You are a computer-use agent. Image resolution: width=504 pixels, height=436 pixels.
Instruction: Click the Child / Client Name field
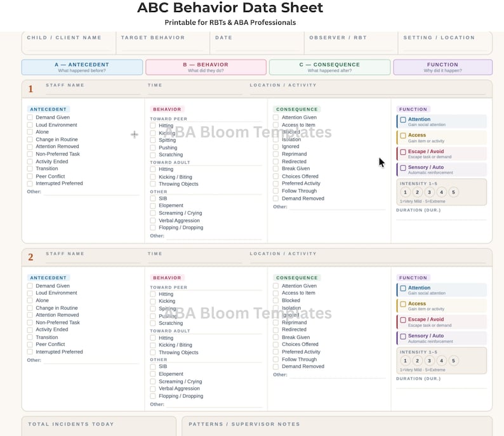pos(69,43)
